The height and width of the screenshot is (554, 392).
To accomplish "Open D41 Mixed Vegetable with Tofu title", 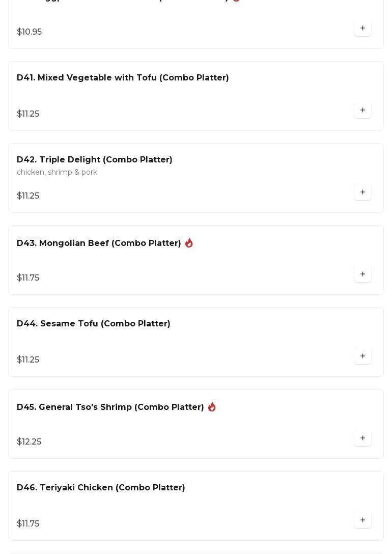I will 123,78.
